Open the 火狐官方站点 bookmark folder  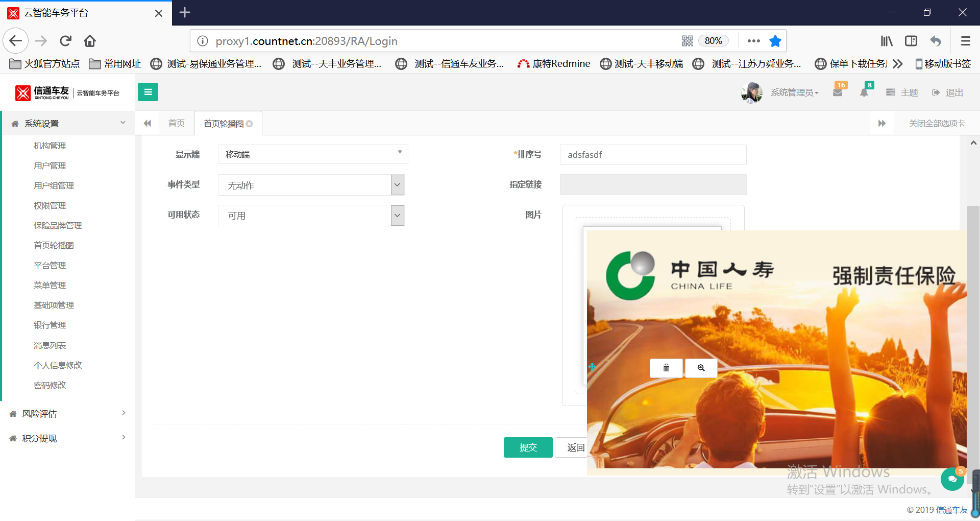point(45,64)
